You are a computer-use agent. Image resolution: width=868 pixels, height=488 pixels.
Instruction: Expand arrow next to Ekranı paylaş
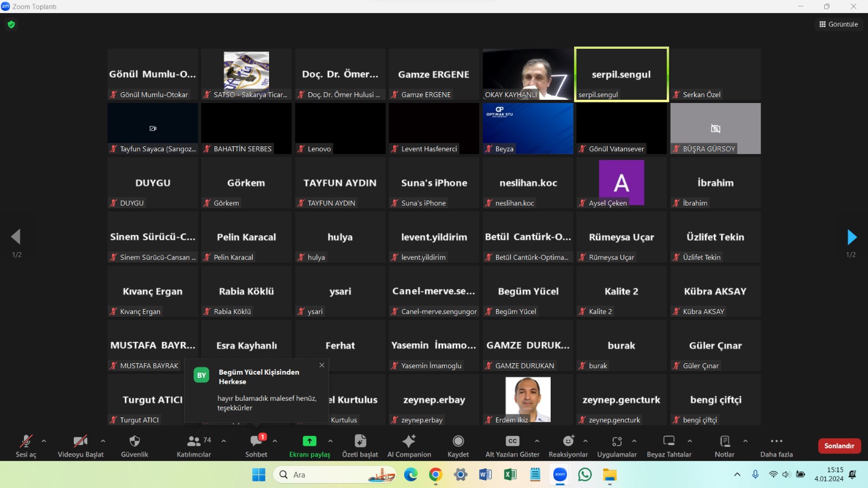[x=330, y=441]
